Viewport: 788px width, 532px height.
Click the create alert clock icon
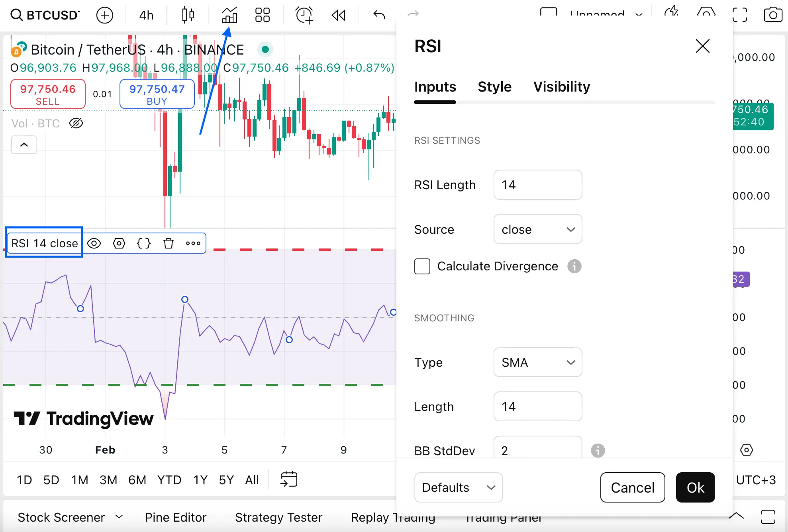(x=304, y=15)
